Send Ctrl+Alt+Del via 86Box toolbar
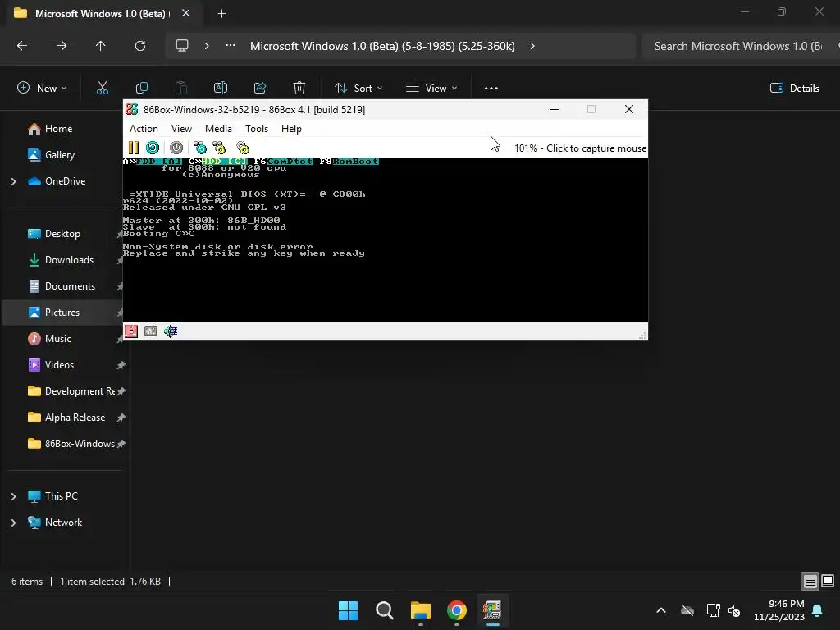Image resolution: width=840 pixels, height=630 pixels. [x=200, y=148]
